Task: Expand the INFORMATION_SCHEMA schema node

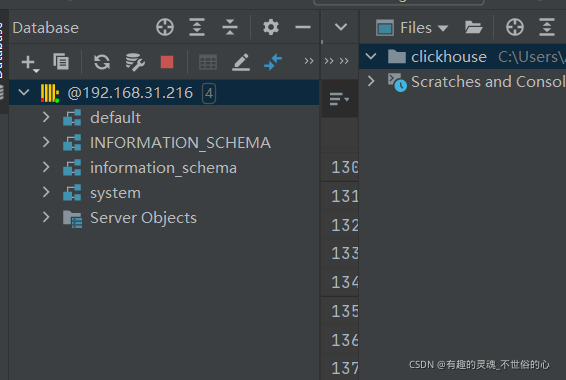Action: 46,142
